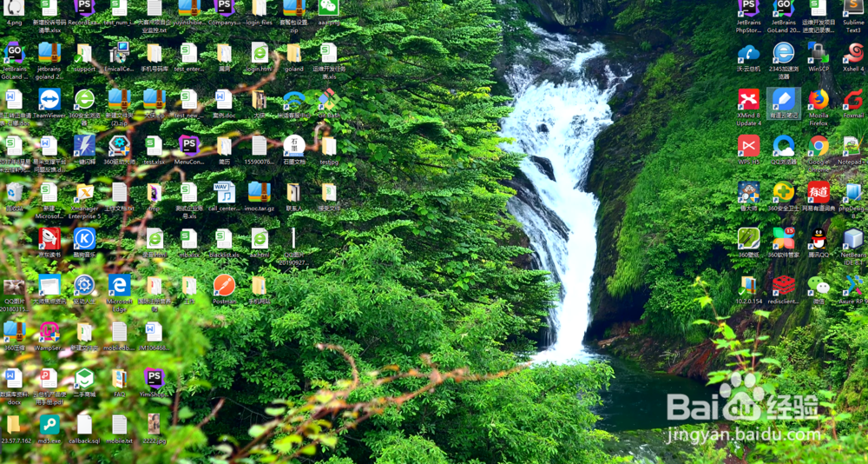Select the 360压缩 shortcut

pos(15,332)
